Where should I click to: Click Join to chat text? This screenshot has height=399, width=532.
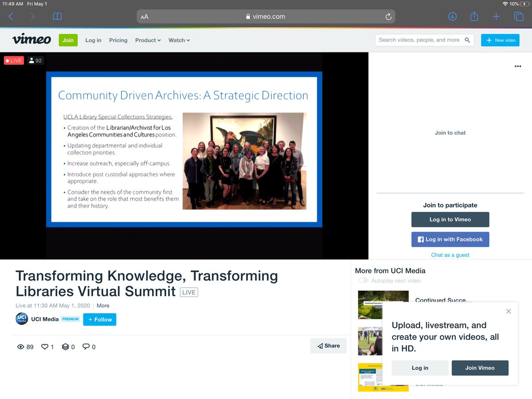[450, 133]
